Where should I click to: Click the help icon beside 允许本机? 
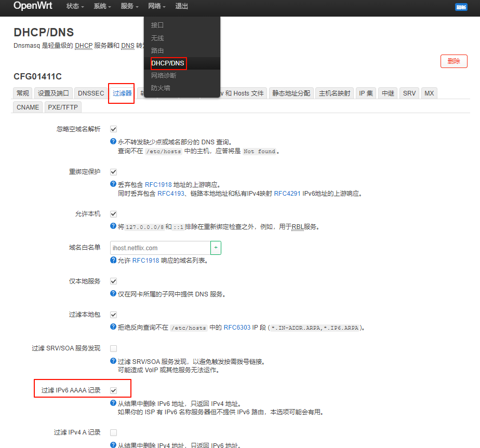tap(113, 226)
